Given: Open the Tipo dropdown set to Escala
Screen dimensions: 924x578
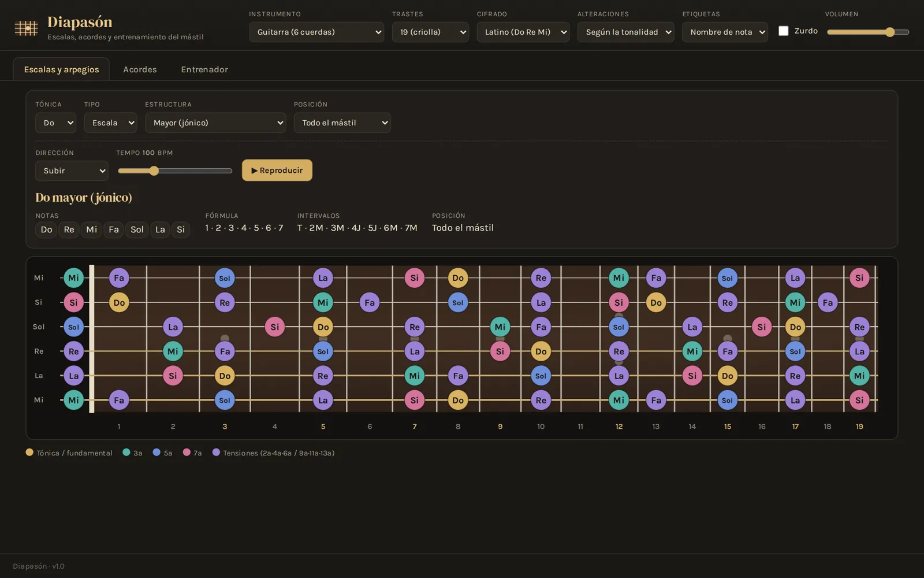Looking at the screenshot, I should click(110, 123).
